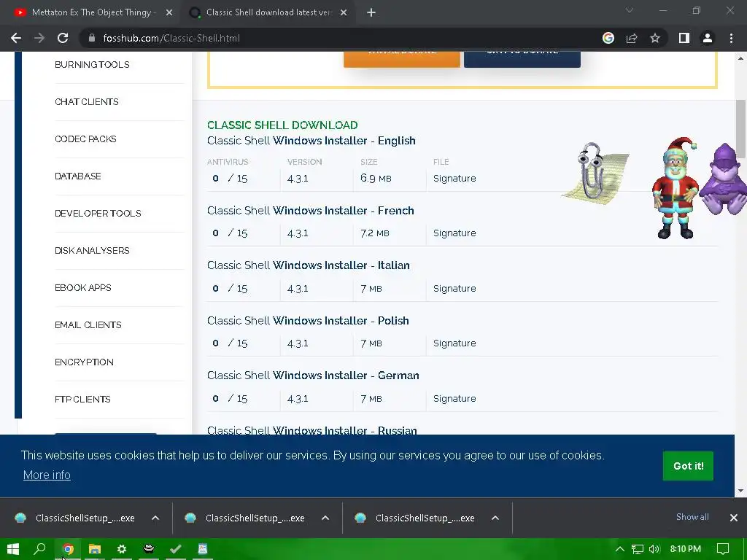Expand options for third ClassicShellSetup download
The image size is (747, 560).
click(495, 518)
